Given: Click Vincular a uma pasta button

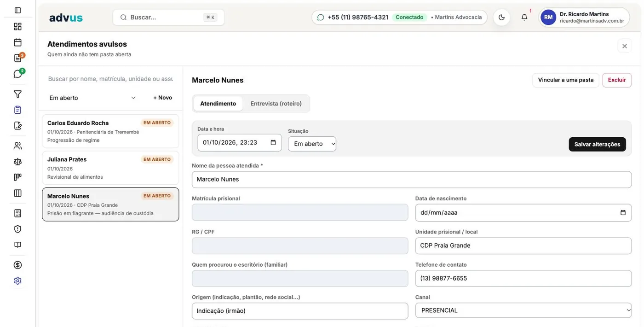Looking at the screenshot, I should point(566,80).
